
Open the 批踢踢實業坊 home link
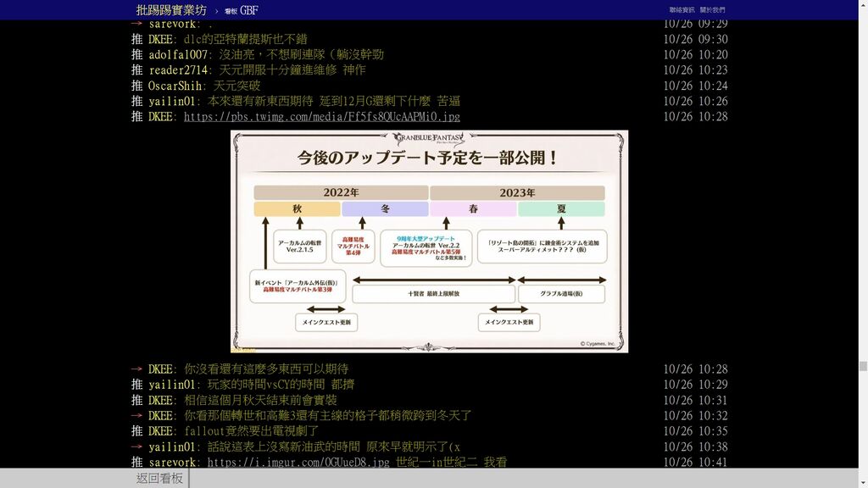[x=171, y=10]
